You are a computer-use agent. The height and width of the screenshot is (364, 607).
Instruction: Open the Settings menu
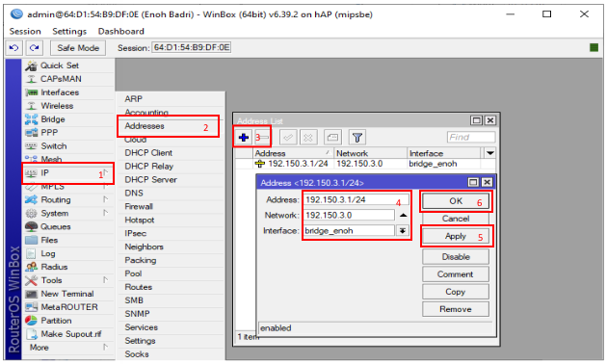click(69, 32)
